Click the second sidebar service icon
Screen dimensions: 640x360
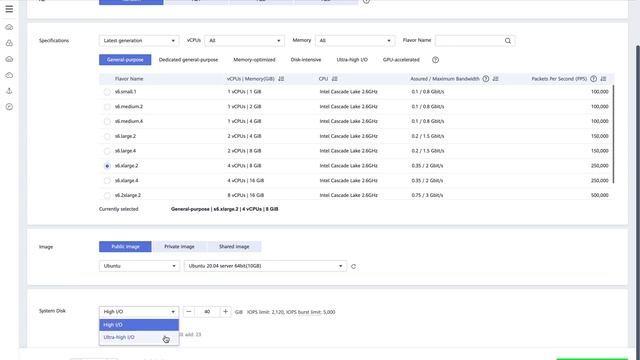click(x=9, y=43)
